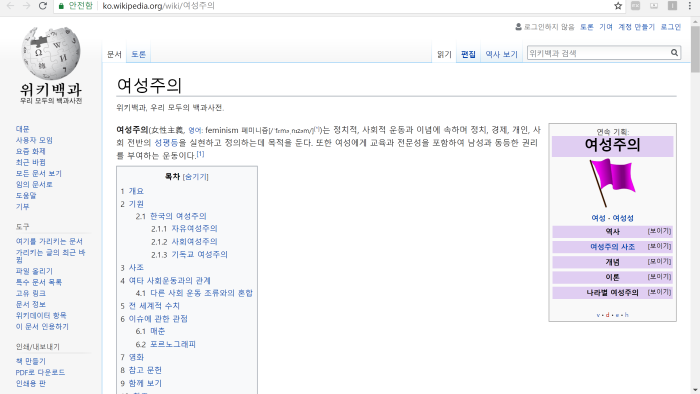Open 대문 in the sidebar

22,129
